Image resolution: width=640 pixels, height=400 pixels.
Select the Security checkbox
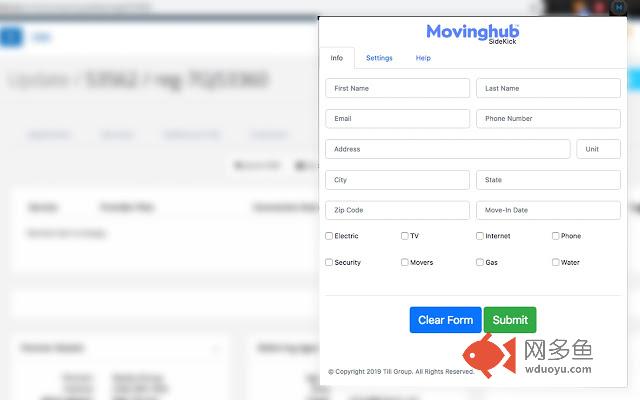[x=330, y=262]
